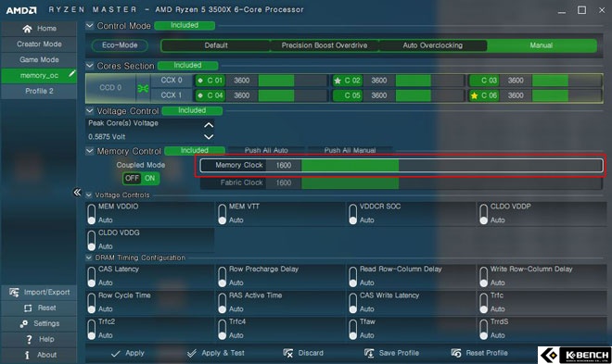The image size is (612, 364).
Task: Adjust the Memory Clock slider bar
Action: [452, 165]
